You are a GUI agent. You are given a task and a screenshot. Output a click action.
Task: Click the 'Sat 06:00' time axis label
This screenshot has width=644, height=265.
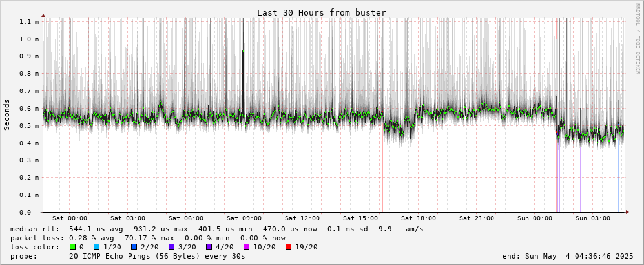pos(186,218)
